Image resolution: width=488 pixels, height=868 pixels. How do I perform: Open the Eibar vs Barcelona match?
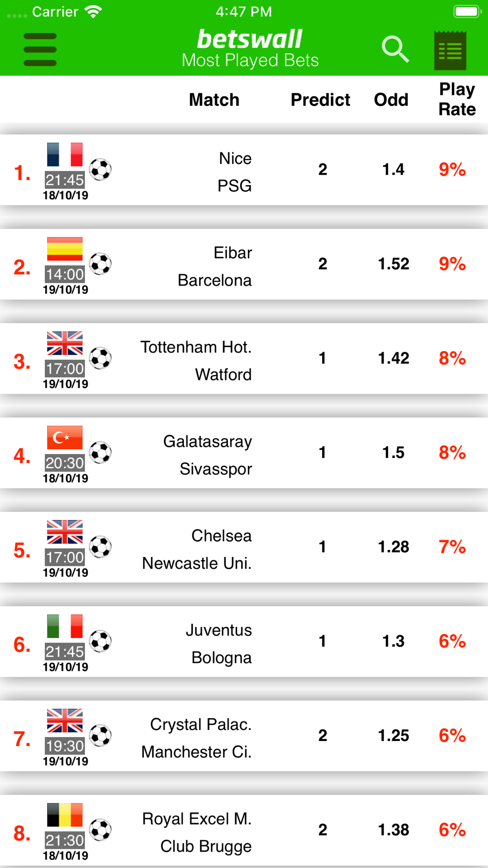point(244,264)
